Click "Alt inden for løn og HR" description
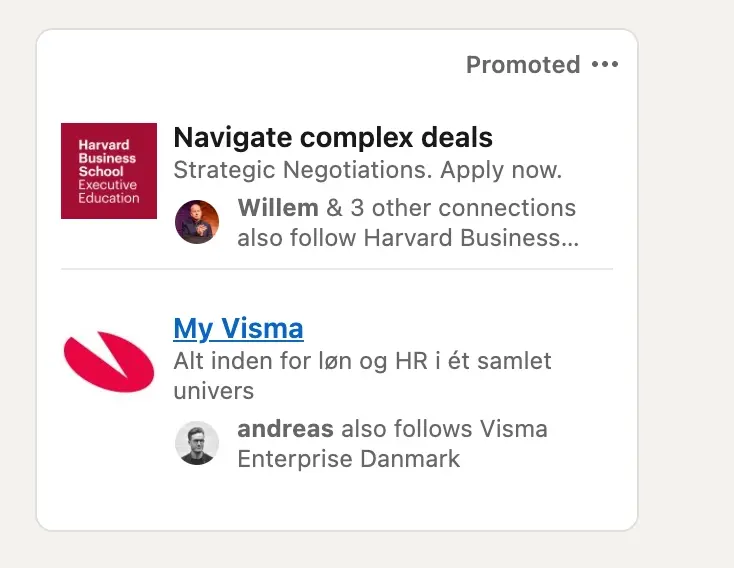This screenshot has height=568, width=734. tap(301, 361)
